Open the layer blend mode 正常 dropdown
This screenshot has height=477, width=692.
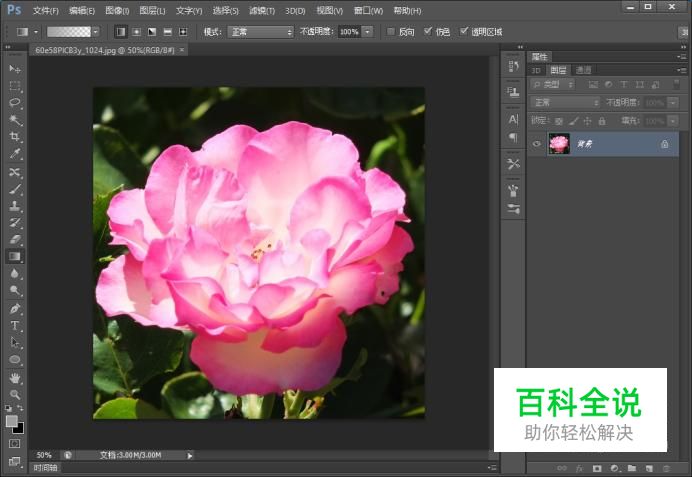pyautogui.click(x=565, y=102)
